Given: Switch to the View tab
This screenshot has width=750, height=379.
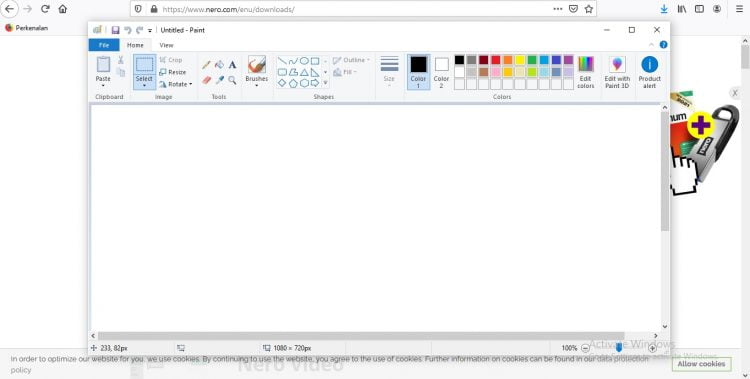Looking at the screenshot, I should coord(166,45).
